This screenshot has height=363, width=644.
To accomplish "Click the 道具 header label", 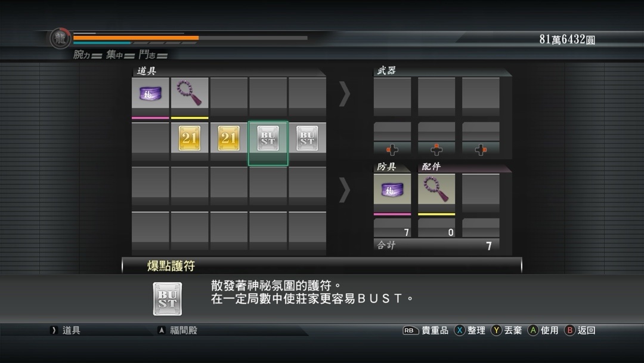I will pyautogui.click(x=147, y=70).
